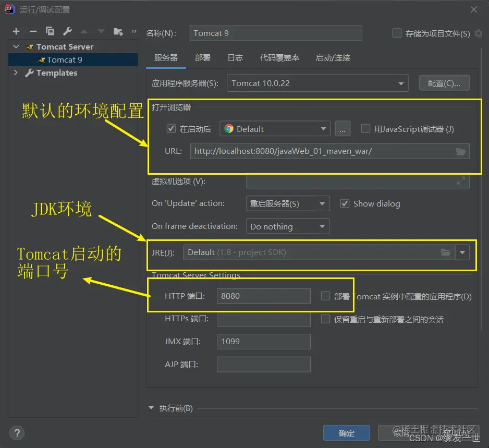This screenshot has width=489, height=448.
Task: Open the On Update action dropdown
Action: tap(288, 204)
